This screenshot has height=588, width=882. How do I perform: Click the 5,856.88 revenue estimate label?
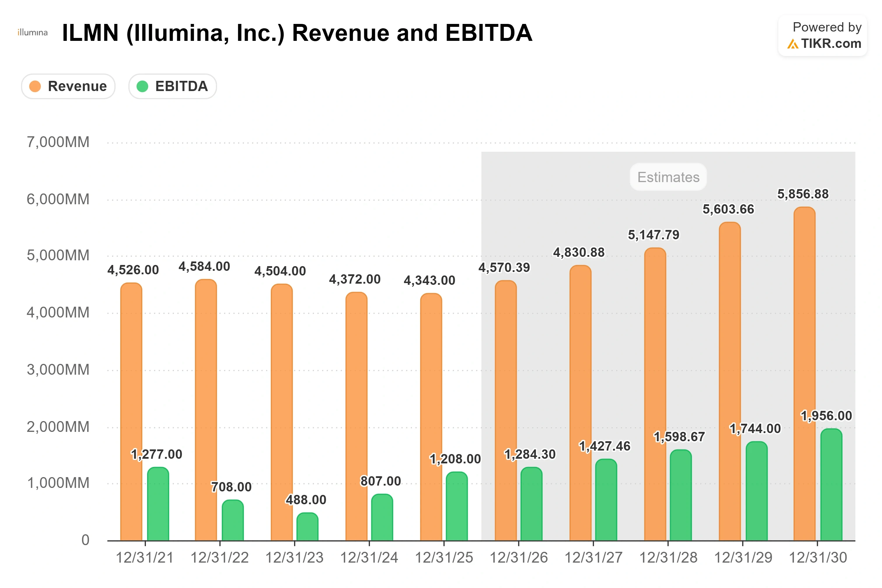point(803,194)
